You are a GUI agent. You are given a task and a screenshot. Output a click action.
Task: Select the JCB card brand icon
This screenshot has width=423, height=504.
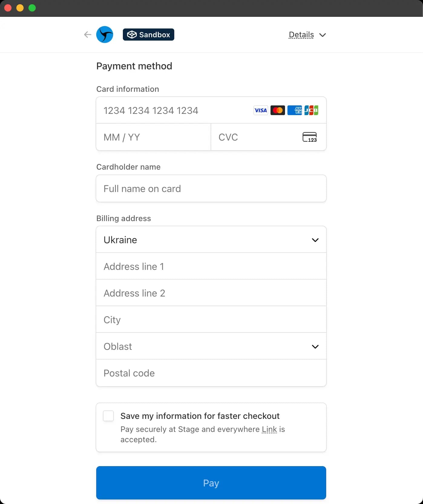pyautogui.click(x=312, y=110)
